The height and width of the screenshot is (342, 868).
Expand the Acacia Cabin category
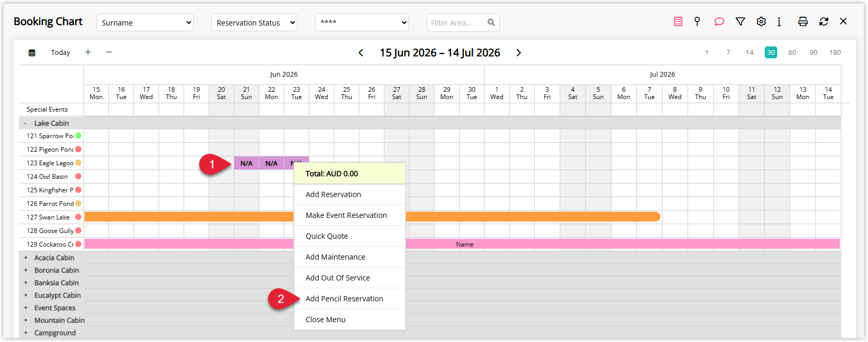coord(26,258)
